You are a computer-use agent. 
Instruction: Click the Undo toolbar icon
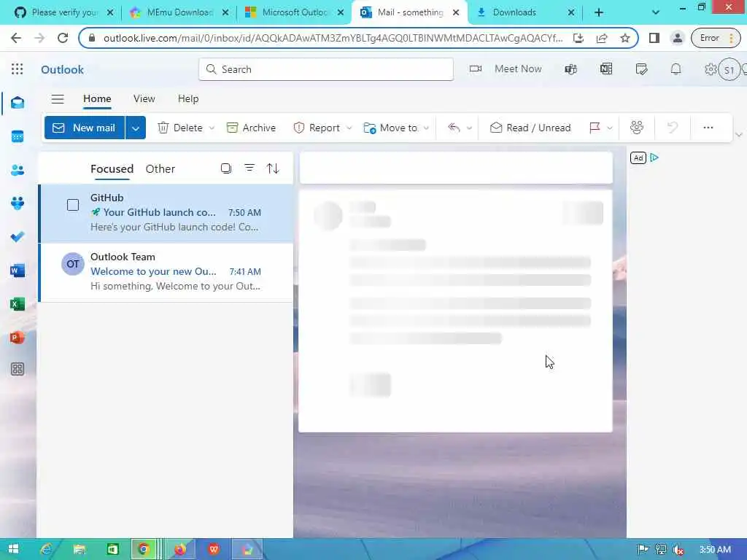point(672,128)
